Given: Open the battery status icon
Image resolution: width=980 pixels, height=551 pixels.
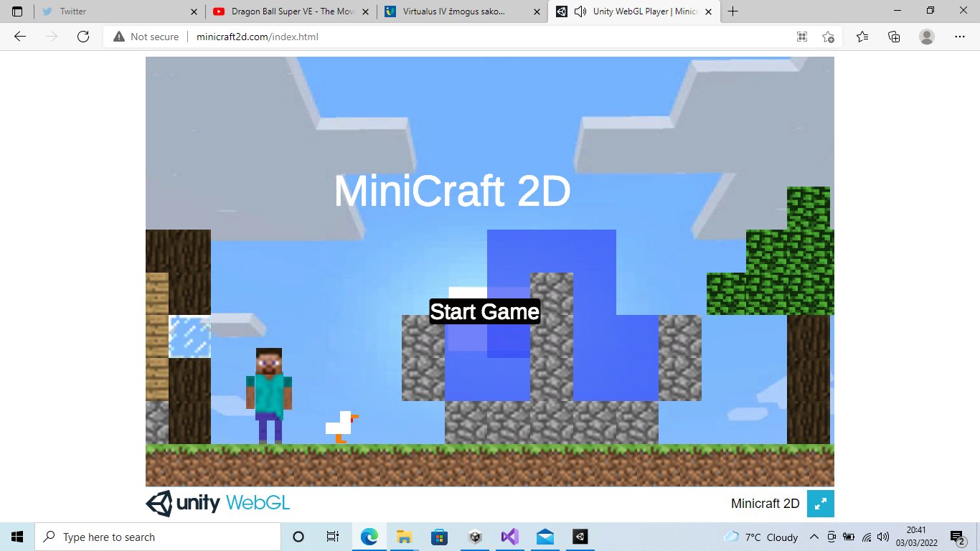Looking at the screenshot, I should 849,537.
